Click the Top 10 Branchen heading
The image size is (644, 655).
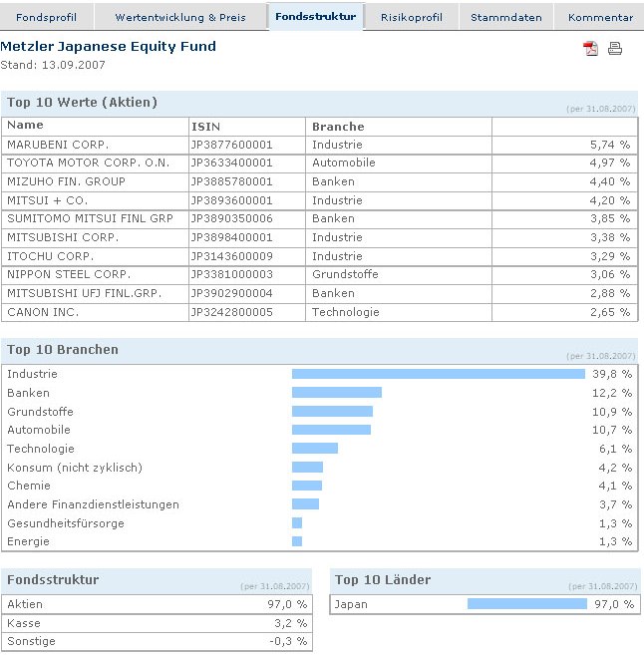(x=63, y=350)
